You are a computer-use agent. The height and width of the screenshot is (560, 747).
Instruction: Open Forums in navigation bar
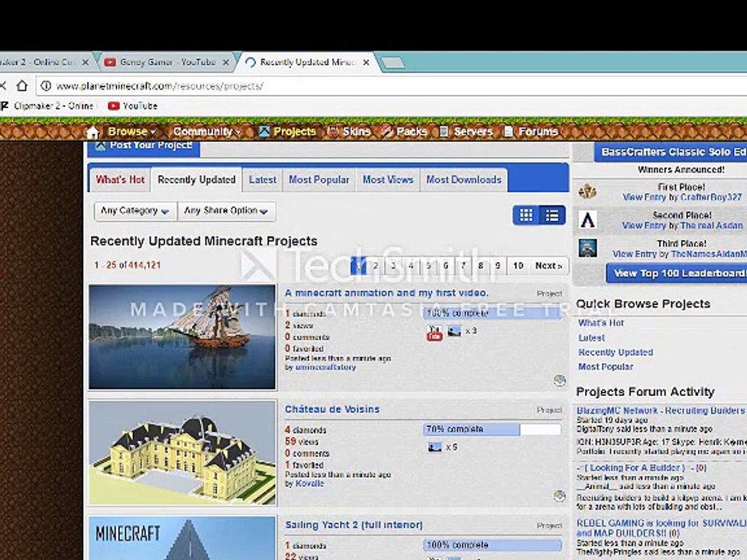tap(531, 131)
